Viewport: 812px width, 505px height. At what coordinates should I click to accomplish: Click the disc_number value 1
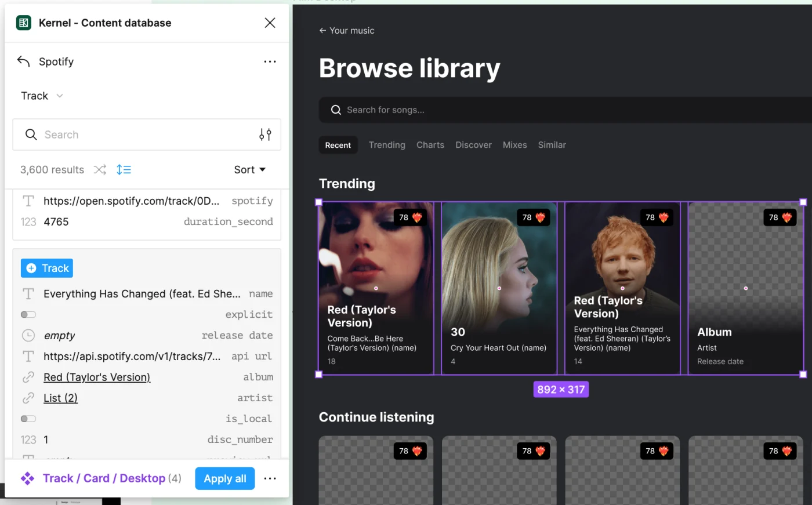tap(46, 439)
